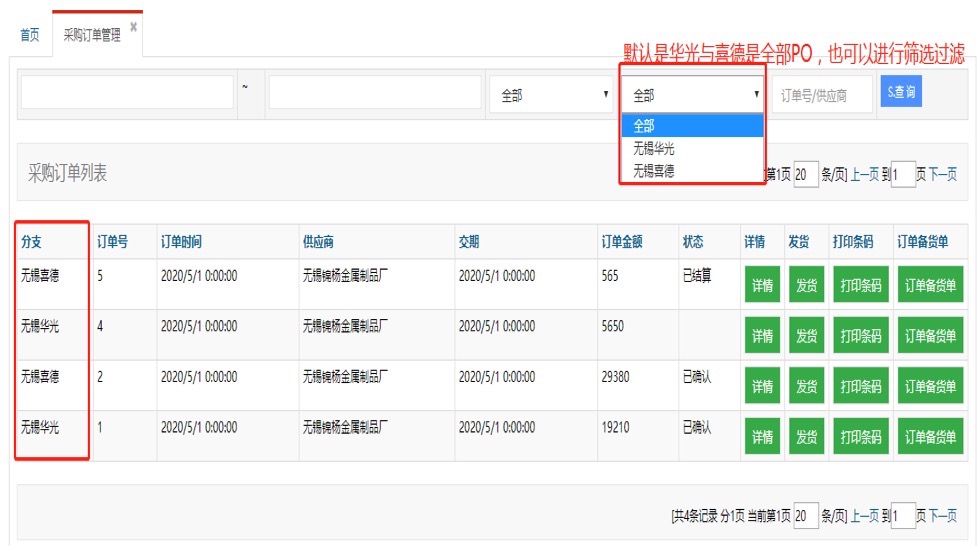The image size is (978, 546).
Task: Choose 全部 in the branch list
Action: point(692,125)
